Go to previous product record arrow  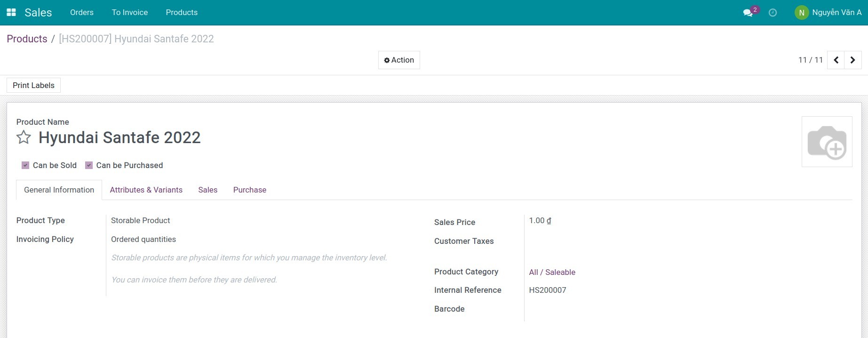pyautogui.click(x=836, y=60)
